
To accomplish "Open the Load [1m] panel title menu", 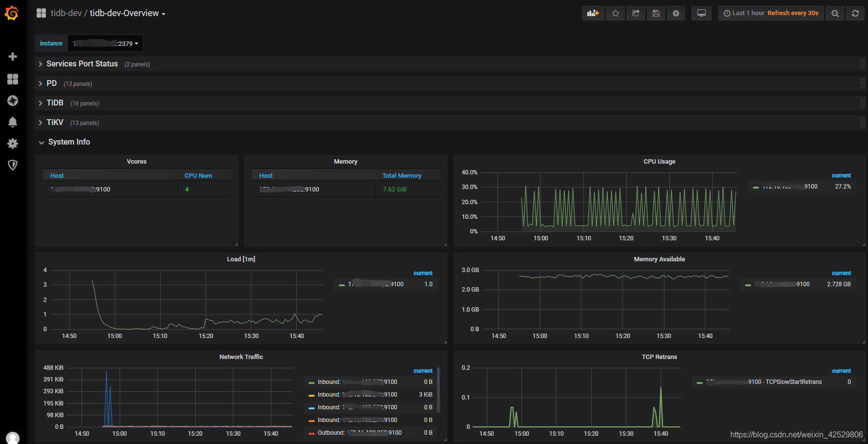I will point(241,259).
